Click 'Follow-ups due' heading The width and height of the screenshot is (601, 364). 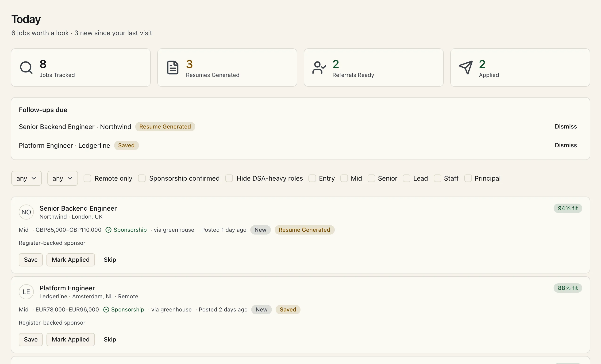(43, 110)
